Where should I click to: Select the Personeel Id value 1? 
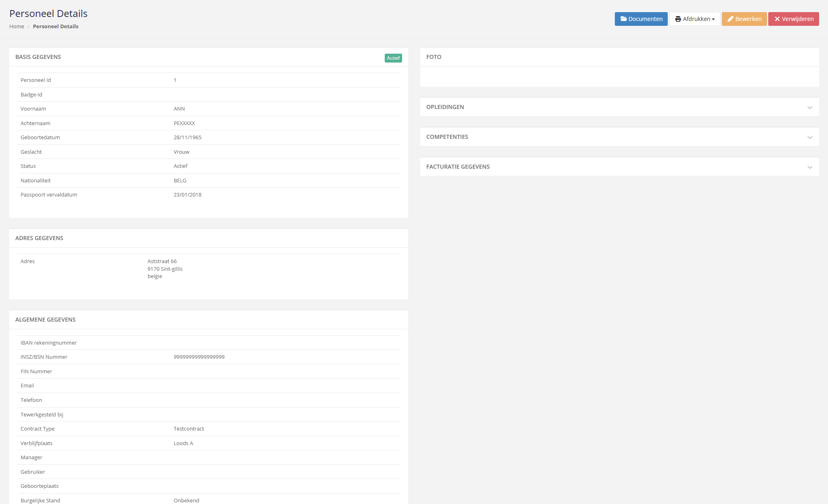(x=175, y=80)
